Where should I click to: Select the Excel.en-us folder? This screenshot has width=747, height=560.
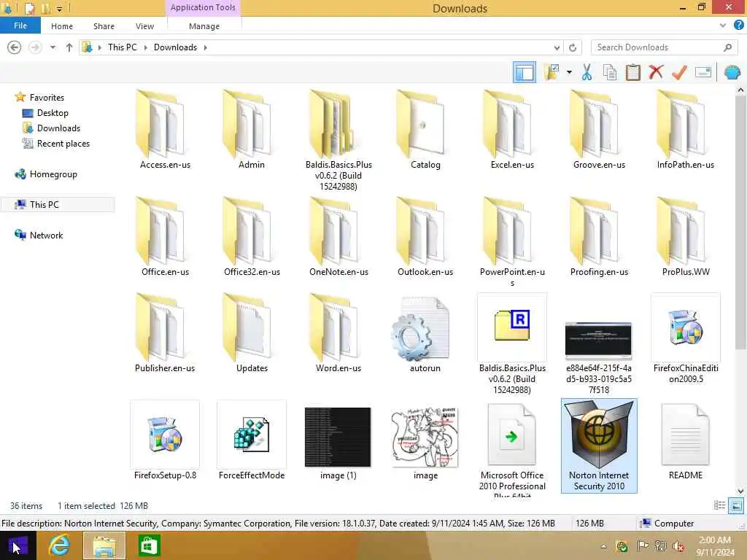coord(512,130)
